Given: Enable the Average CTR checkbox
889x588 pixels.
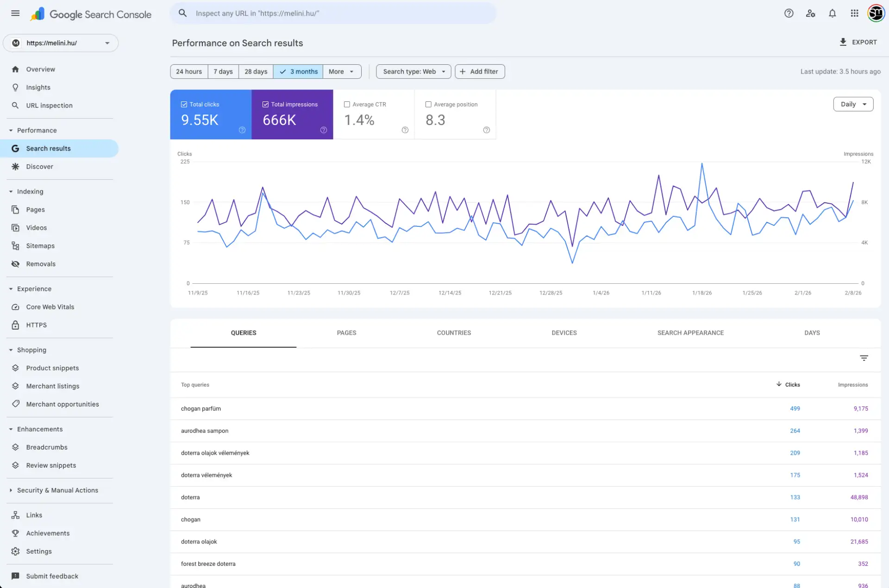Looking at the screenshot, I should click(x=347, y=105).
